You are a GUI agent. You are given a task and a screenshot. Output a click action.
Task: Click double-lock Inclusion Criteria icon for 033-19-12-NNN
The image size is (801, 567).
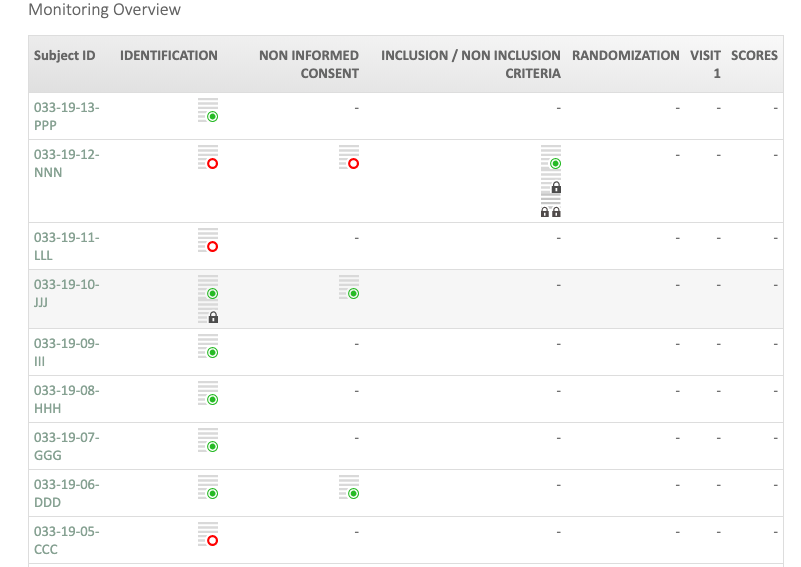(x=551, y=207)
